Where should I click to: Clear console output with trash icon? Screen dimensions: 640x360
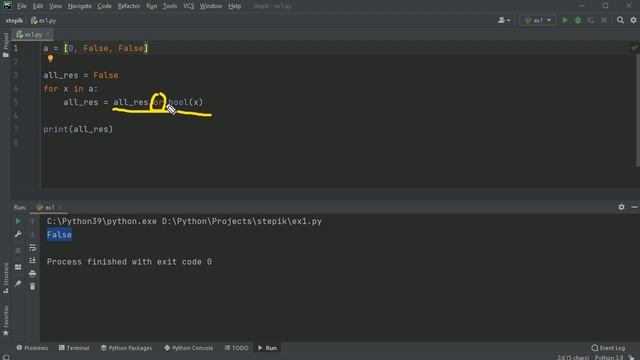(32, 287)
